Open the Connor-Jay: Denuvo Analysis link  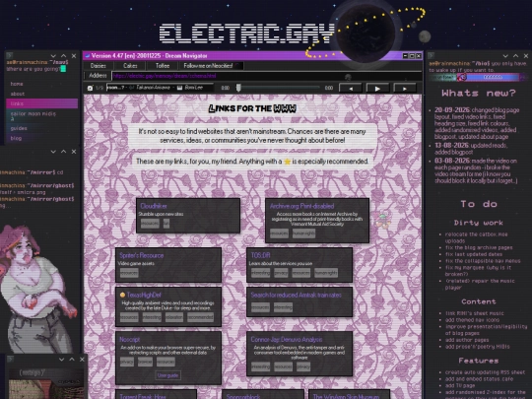coord(287,339)
